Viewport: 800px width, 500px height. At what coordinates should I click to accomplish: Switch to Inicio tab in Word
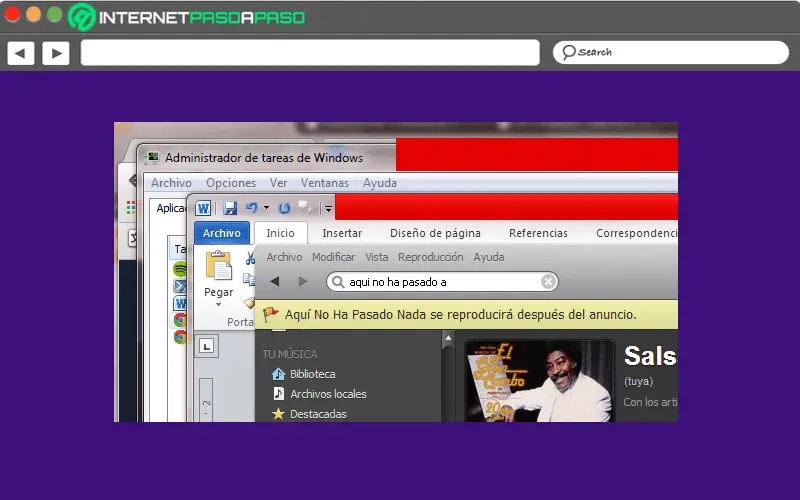[280, 233]
